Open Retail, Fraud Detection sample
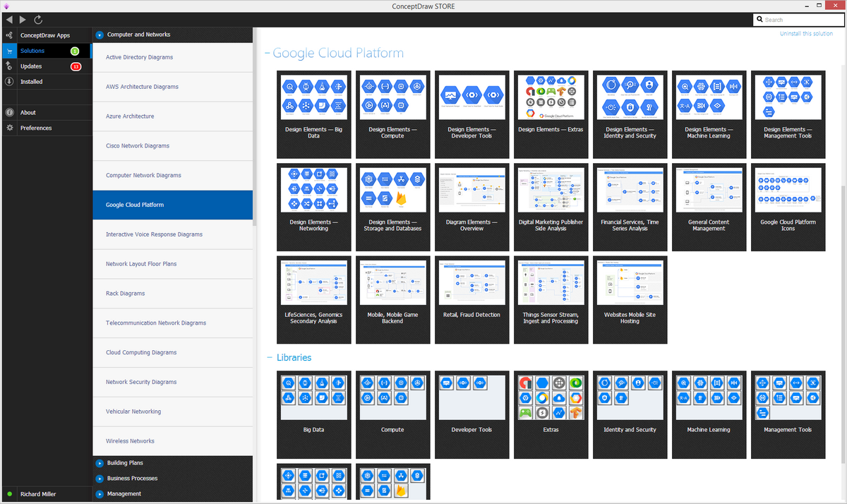The image size is (847, 504). [x=472, y=299]
